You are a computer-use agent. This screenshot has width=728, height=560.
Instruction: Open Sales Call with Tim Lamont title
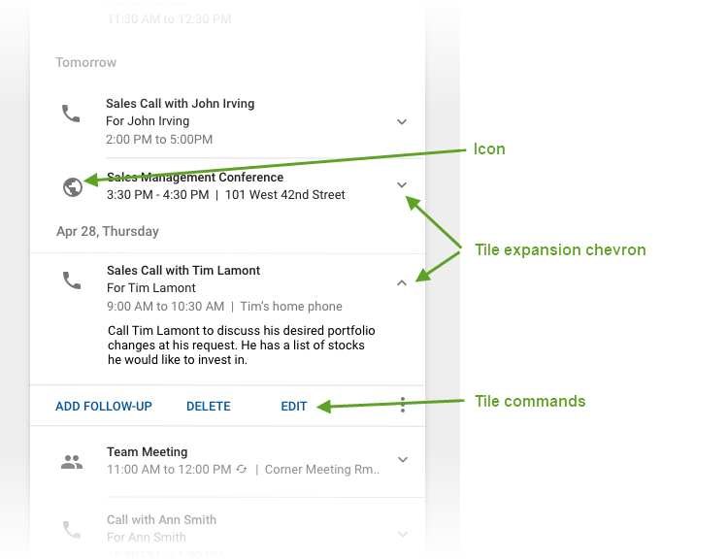pyautogui.click(x=183, y=271)
